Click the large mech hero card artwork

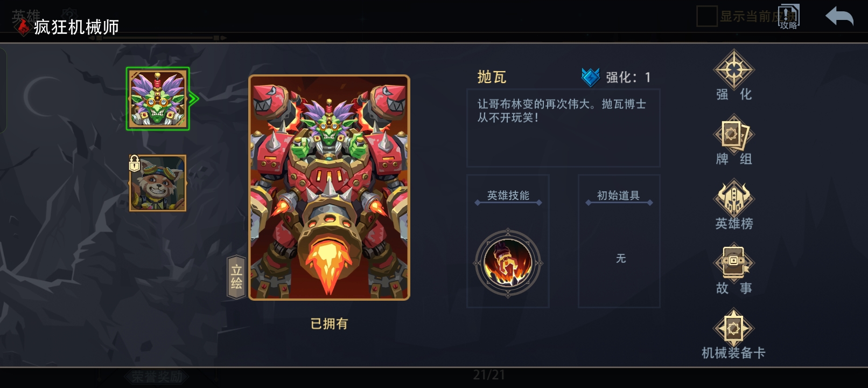pos(329,188)
